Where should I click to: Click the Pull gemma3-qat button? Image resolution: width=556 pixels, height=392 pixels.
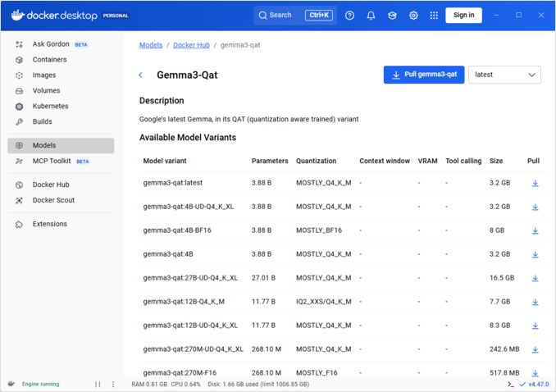423,75
